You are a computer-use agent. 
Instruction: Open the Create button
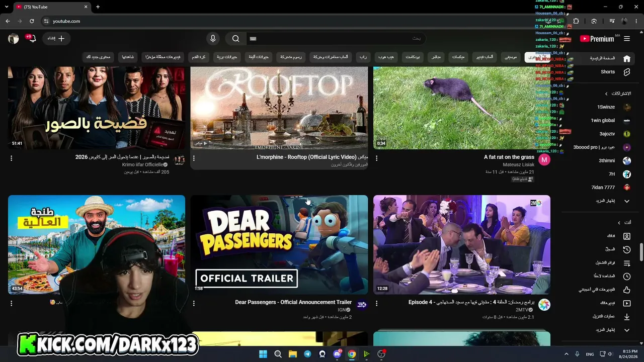point(56,39)
